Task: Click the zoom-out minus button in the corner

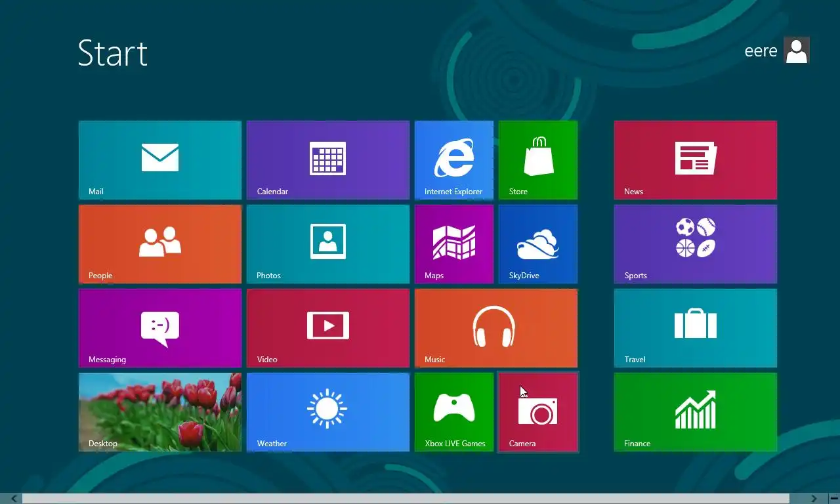Action: tap(833, 499)
